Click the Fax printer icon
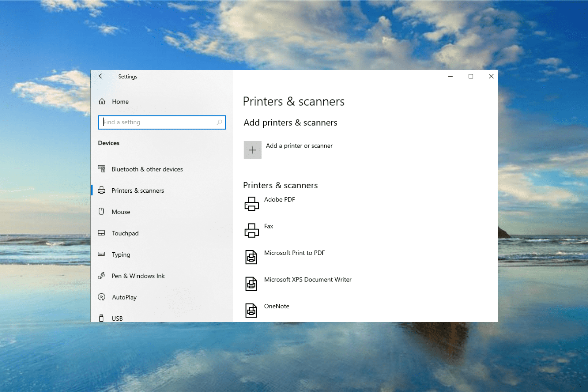The image size is (588, 392). [252, 231]
